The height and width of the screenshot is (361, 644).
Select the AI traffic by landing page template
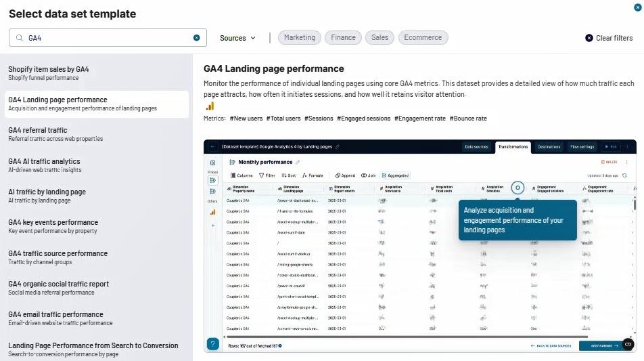97,196
